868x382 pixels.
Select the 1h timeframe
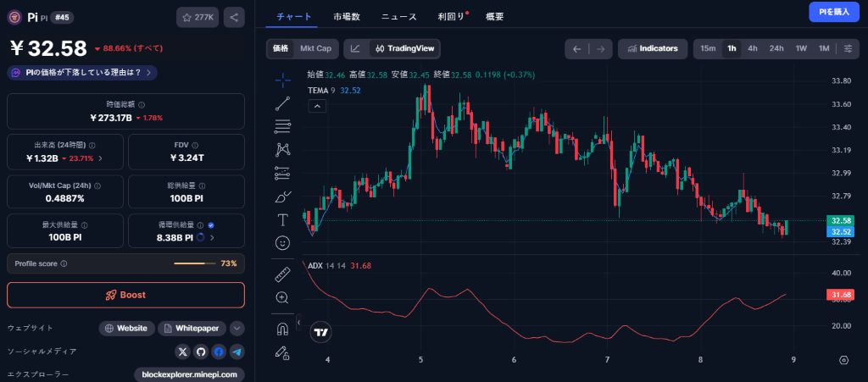click(732, 48)
